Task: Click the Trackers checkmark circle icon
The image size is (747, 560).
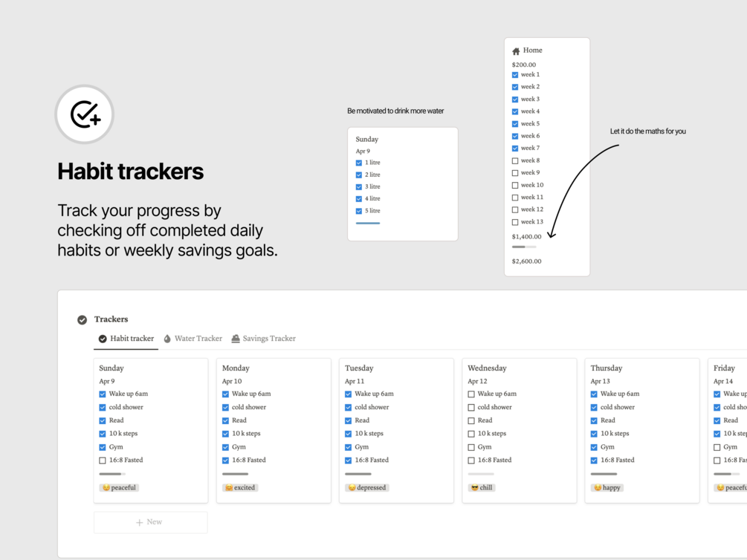Action: pyautogui.click(x=83, y=319)
